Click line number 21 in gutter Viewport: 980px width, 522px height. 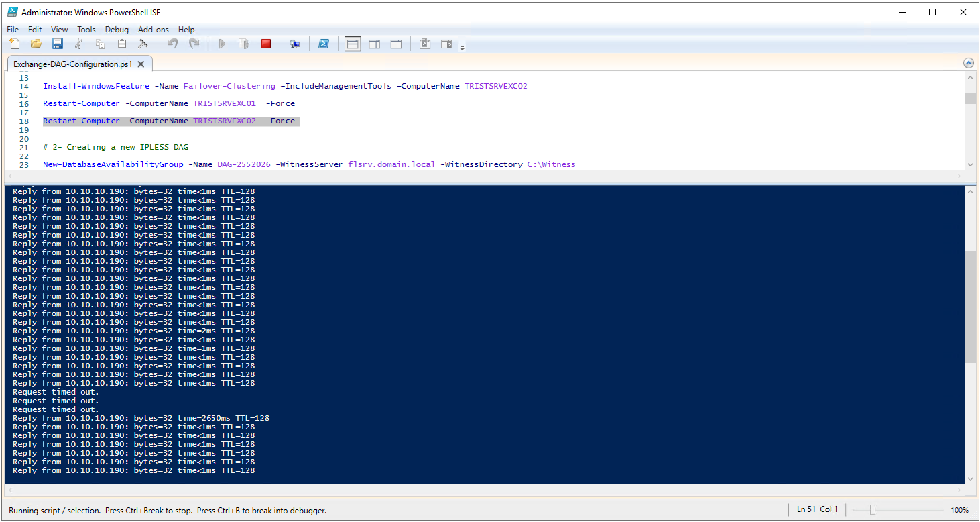[x=24, y=147]
